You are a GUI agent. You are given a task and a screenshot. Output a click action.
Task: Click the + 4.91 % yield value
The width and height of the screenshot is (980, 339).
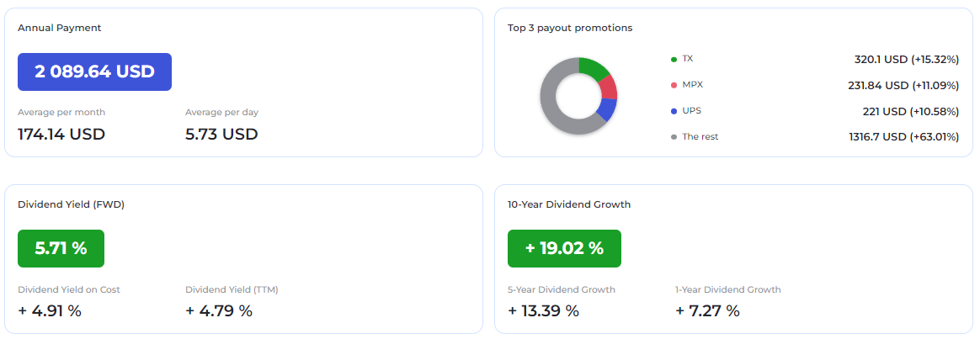[50, 311]
